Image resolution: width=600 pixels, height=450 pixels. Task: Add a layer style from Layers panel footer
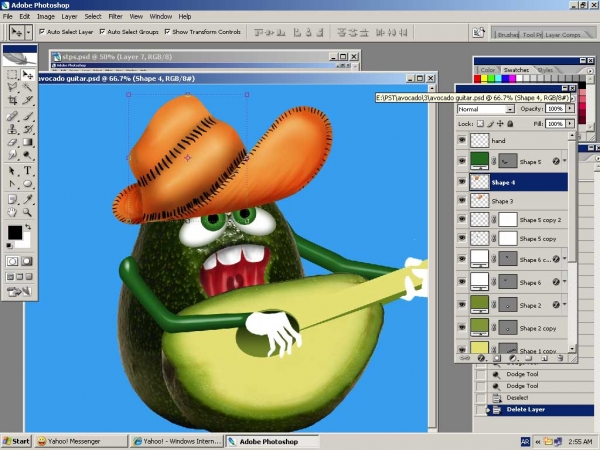tap(481, 359)
